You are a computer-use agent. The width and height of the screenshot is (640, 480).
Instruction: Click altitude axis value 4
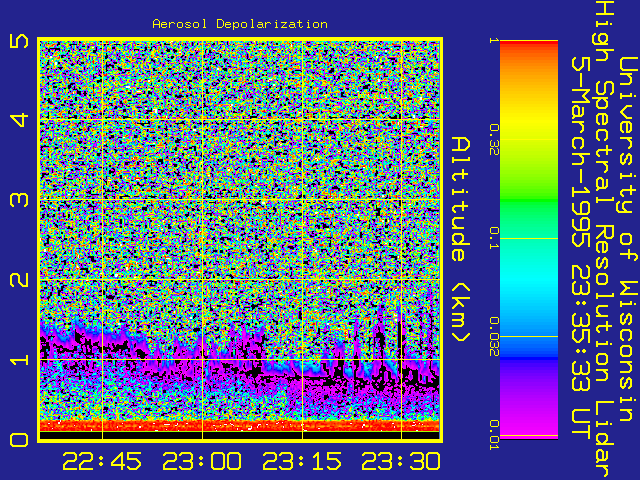[19, 120]
